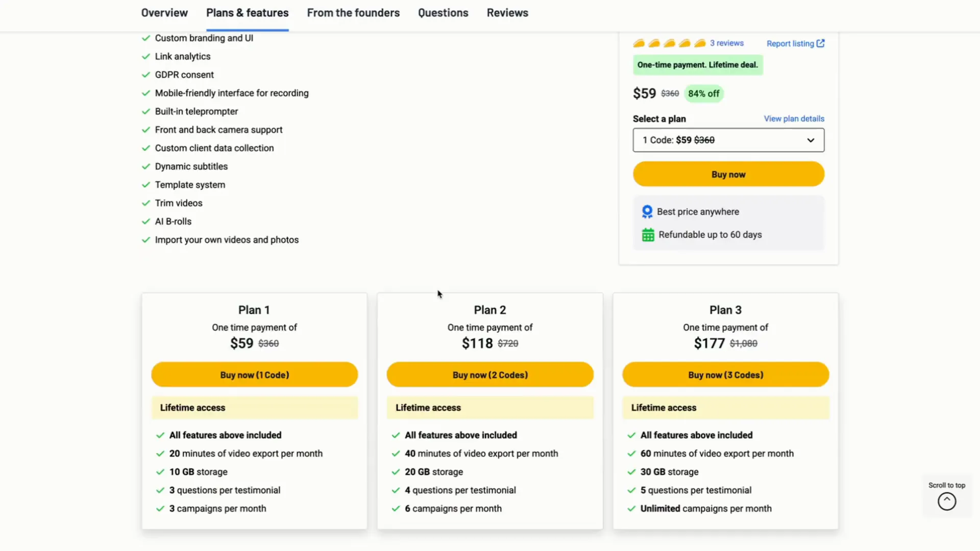Viewport: 980px width, 551px height.
Task: Click Buy now (3 Codes) button
Action: (726, 375)
